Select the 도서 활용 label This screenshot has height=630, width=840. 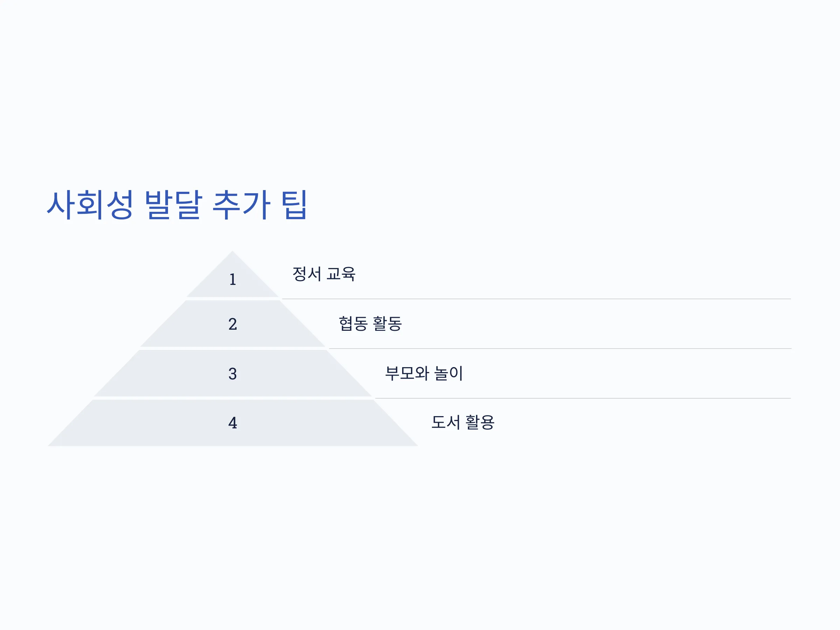point(463,422)
